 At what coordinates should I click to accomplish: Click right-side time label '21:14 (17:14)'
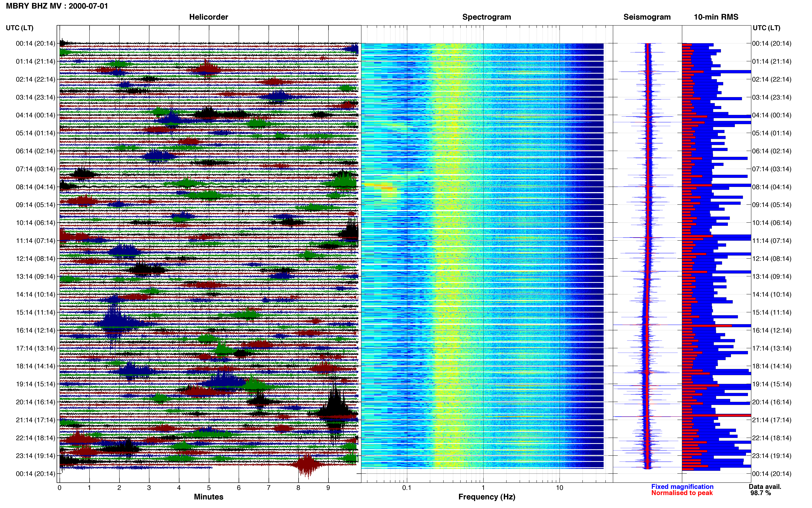pos(772,420)
